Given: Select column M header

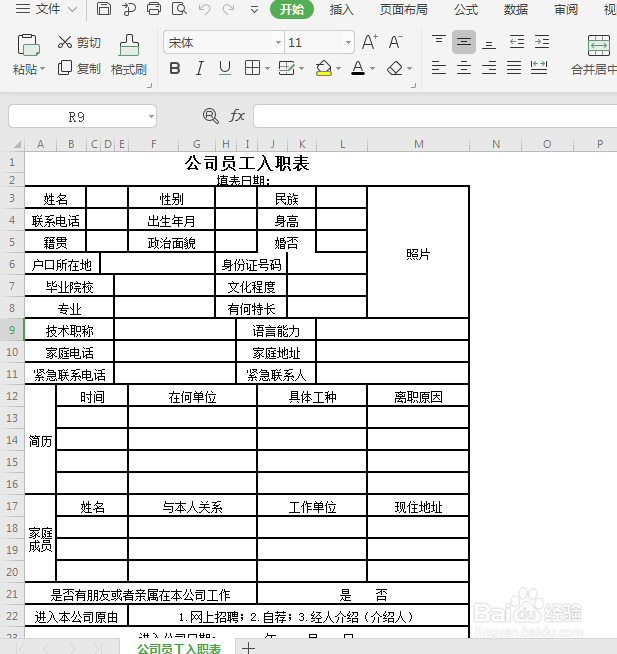Looking at the screenshot, I should tap(418, 144).
